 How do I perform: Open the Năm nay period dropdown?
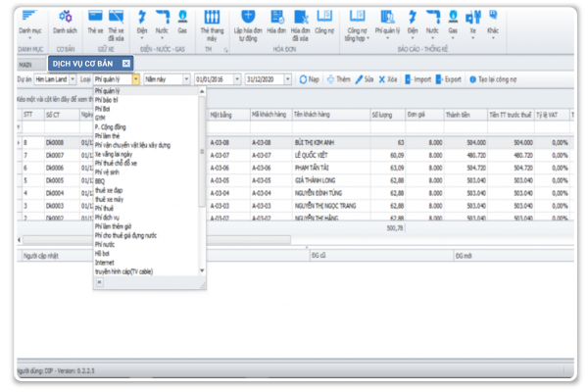pyautogui.click(x=186, y=78)
